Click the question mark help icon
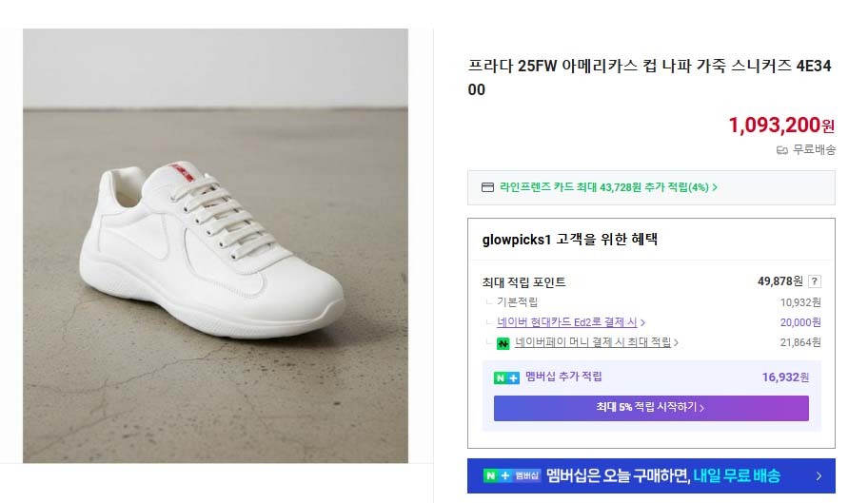Screen dimensions: 868x503 [x=815, y=281]
